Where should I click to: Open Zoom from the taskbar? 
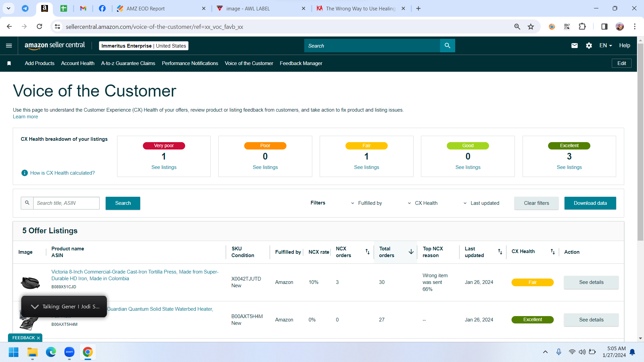pos(69,352)
